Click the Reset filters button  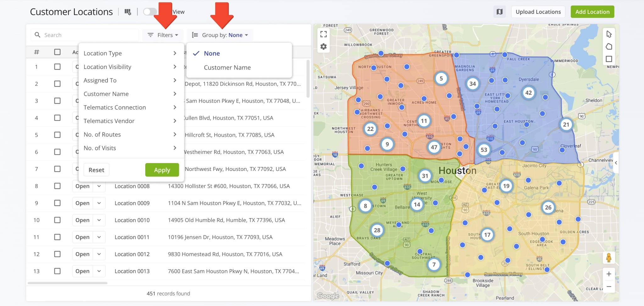(x=96, y=170)
